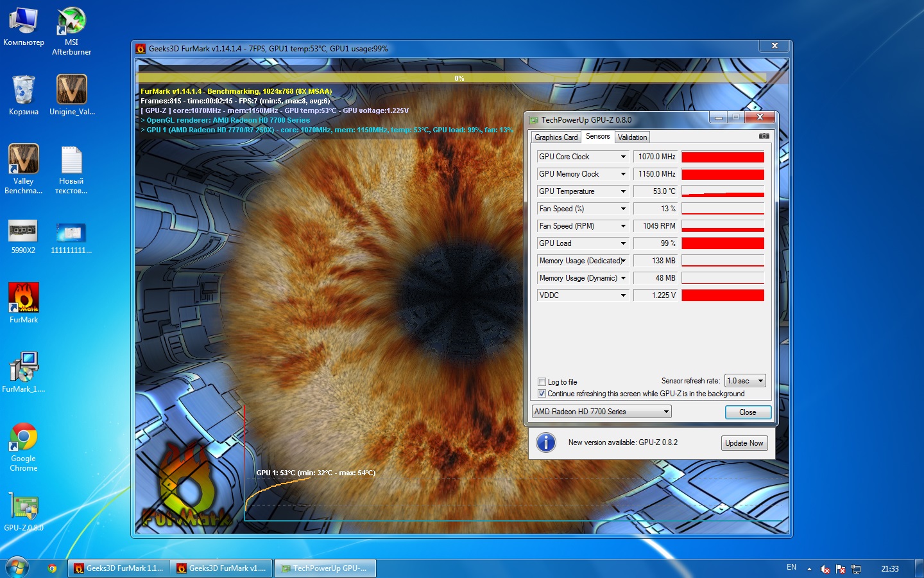Click the GPU Load red graph
924x578 pixels.
click(723, 243)
